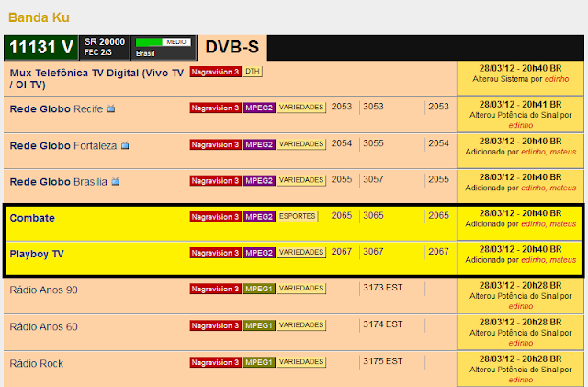
Task: Select the Rádio Anos 90 channel name
Action: click(43, 290)
